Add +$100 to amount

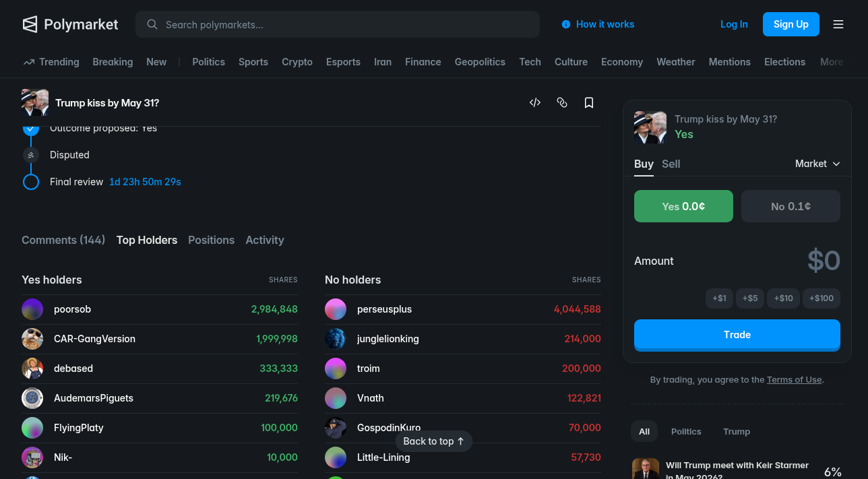[x=821, y=298]
